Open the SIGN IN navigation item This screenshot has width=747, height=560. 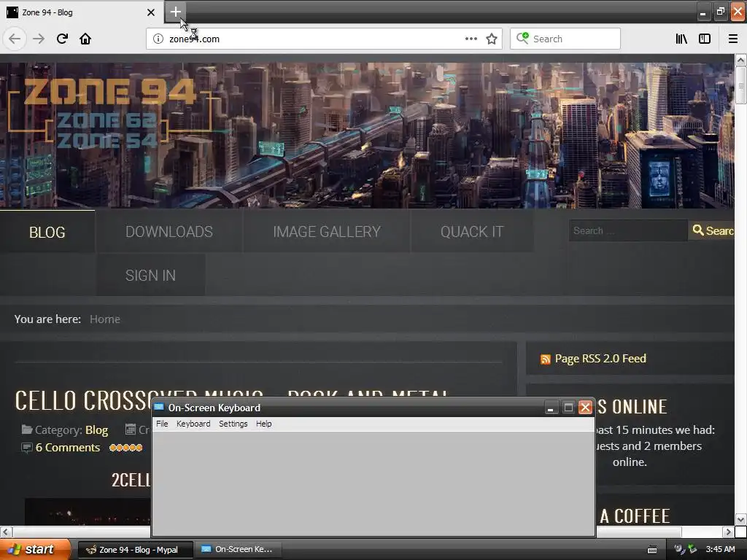(150, 275)
